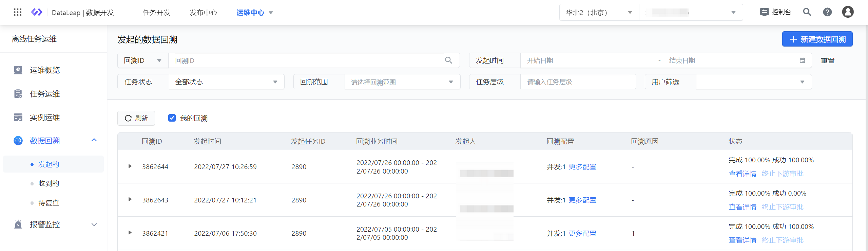Expand row 3862421 details arrow
Screen dimensions: 868x251
pos(130,233)
